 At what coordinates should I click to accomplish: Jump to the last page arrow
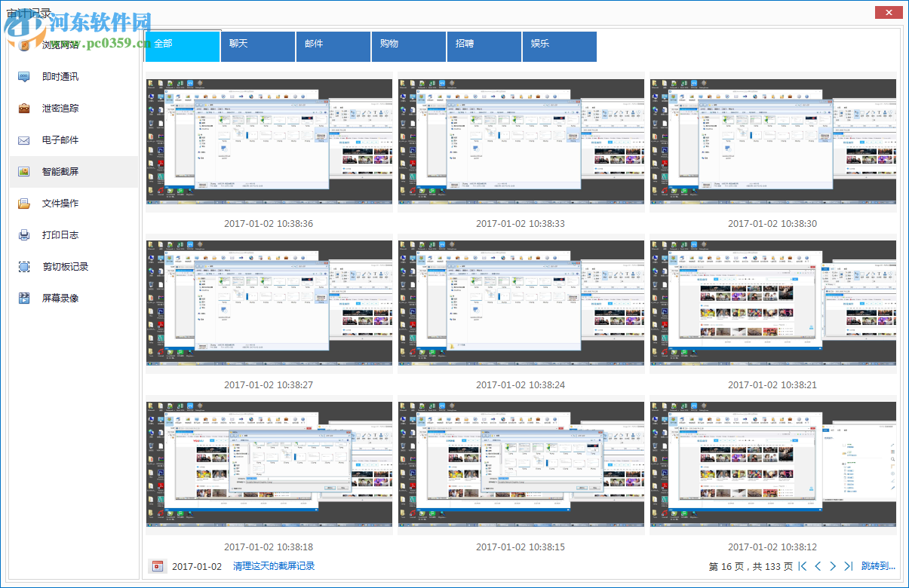pos(848,566)
